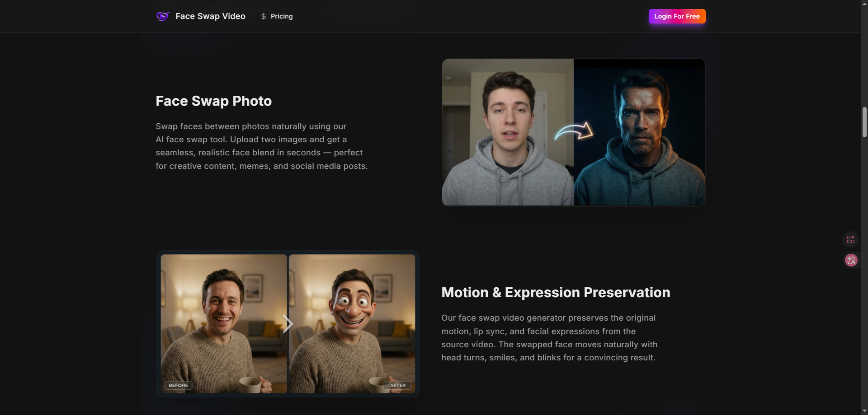868x415 pixels.
Task: Select the dollar sign icon beside Pricing
Action: tap(264, 16)
